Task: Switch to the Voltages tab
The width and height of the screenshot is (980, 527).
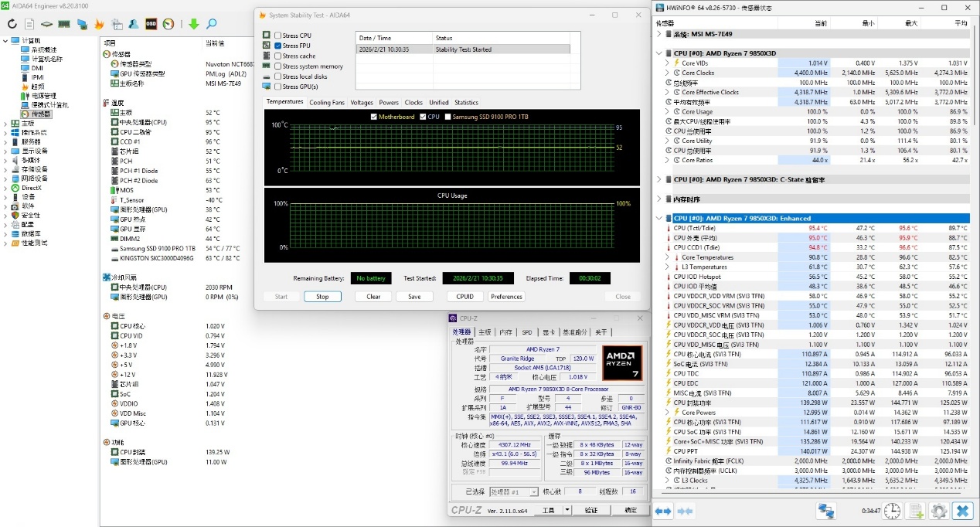Action: 362,102
